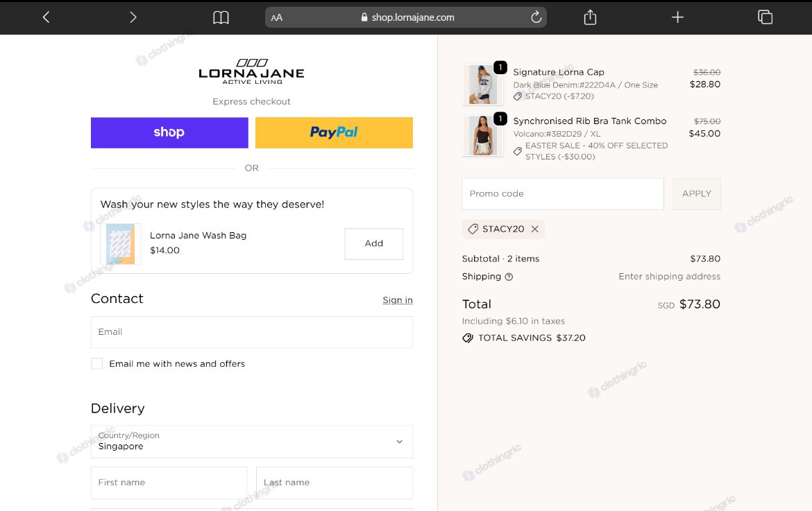The height and width of the screenshot is (511, 812).
Task: Check Email me with news and offers
Action: coord(97,363)
